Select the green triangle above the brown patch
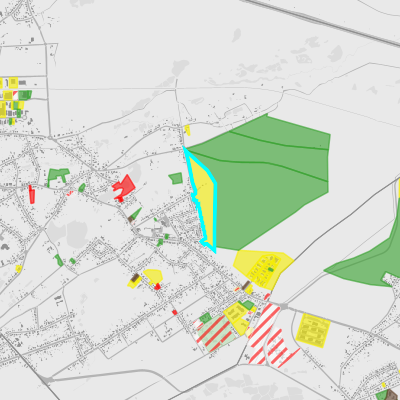 tap(136, 213)
